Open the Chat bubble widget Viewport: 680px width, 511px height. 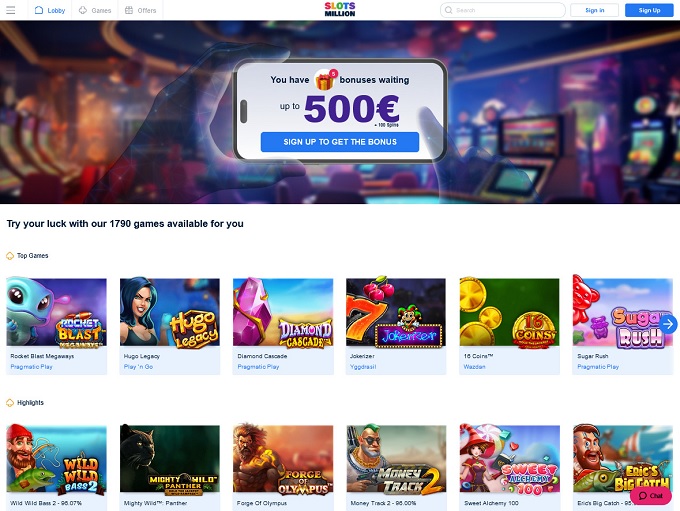click(651, 495)
